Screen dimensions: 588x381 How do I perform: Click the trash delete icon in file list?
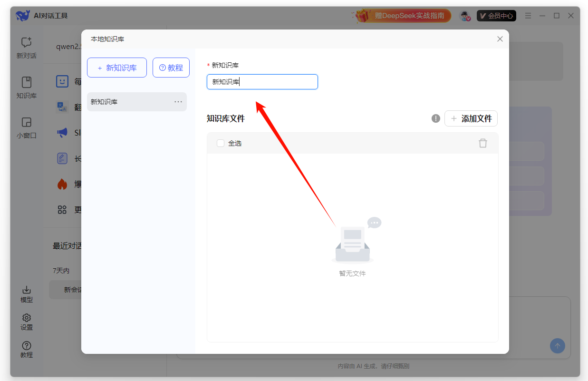[482, 143]
